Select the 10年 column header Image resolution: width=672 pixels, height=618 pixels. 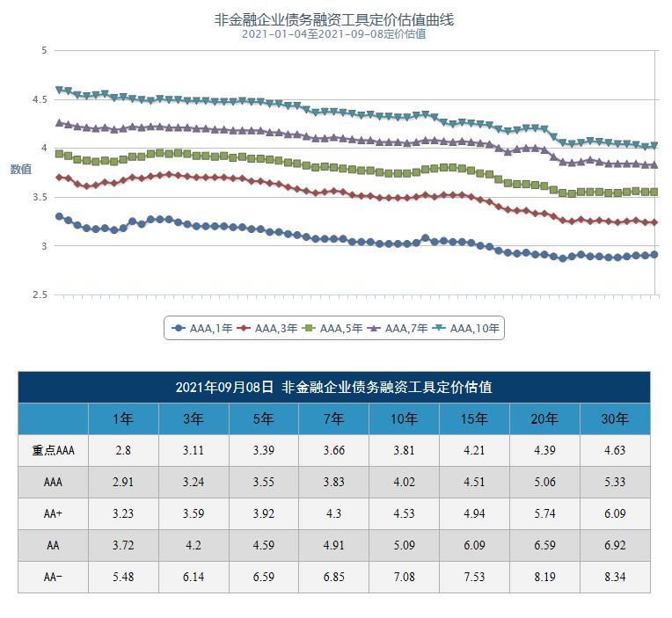[404, 418]
